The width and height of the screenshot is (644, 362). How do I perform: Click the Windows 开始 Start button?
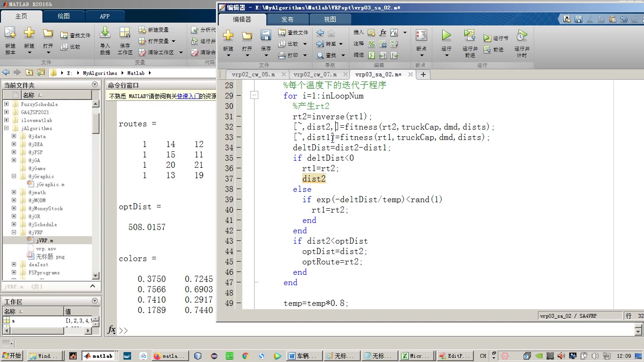pyautogui.click(x=12, y=356)
